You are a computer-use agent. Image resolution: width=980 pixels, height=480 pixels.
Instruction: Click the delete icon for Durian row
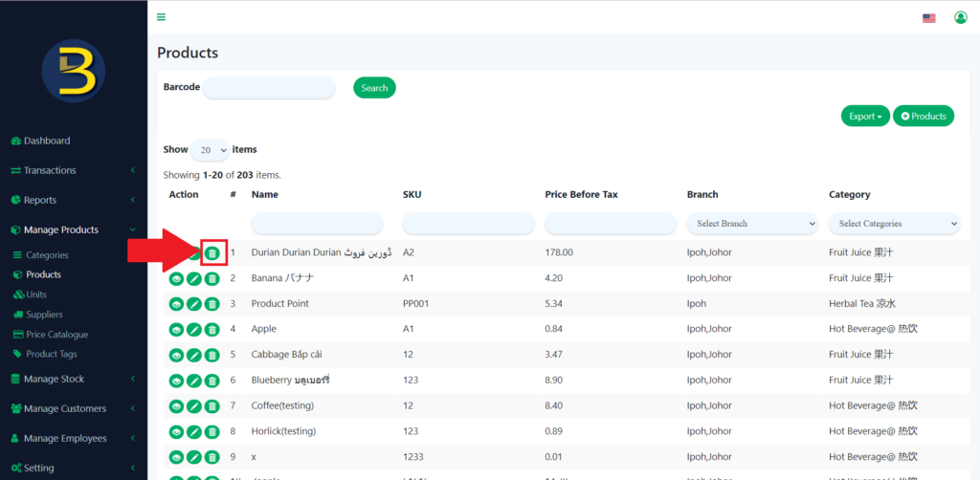click(x=212, y=253)
